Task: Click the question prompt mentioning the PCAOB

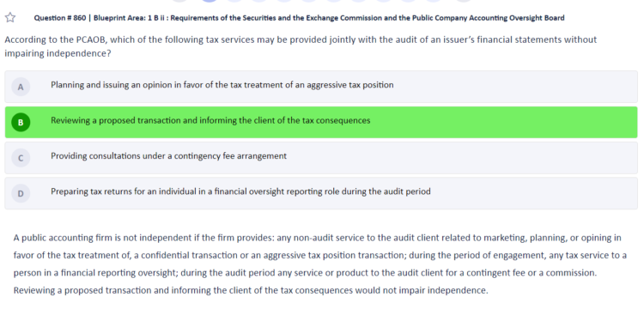Action: pos(301,46)
